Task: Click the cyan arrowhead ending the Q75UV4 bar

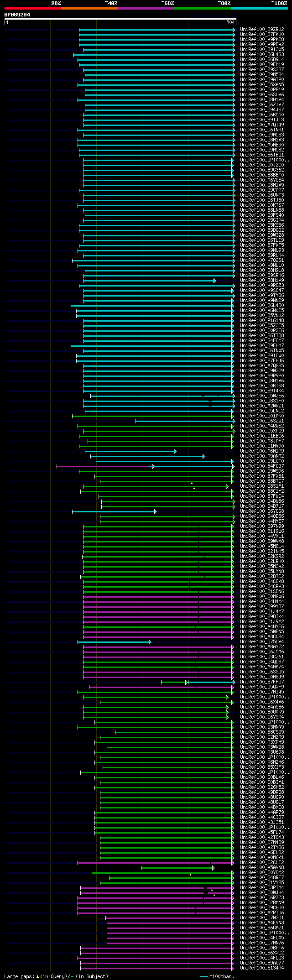Action: pyautogui.click(x=150, y=642)
